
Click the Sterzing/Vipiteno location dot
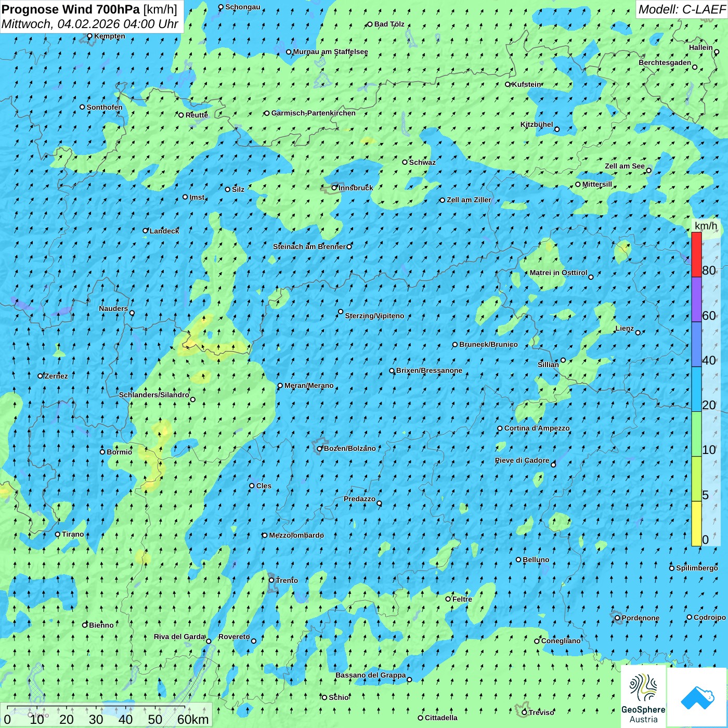click(x=341, y=312)
